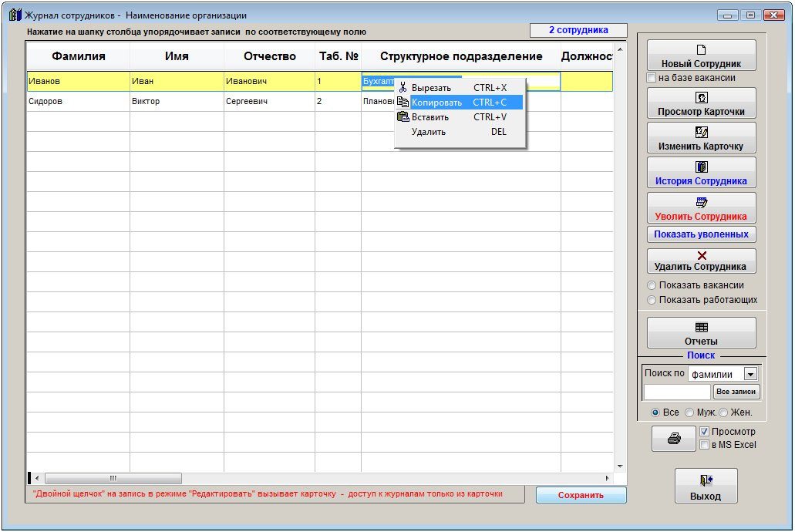Click the horizontal scrollbar thumb

pos(113,478)
